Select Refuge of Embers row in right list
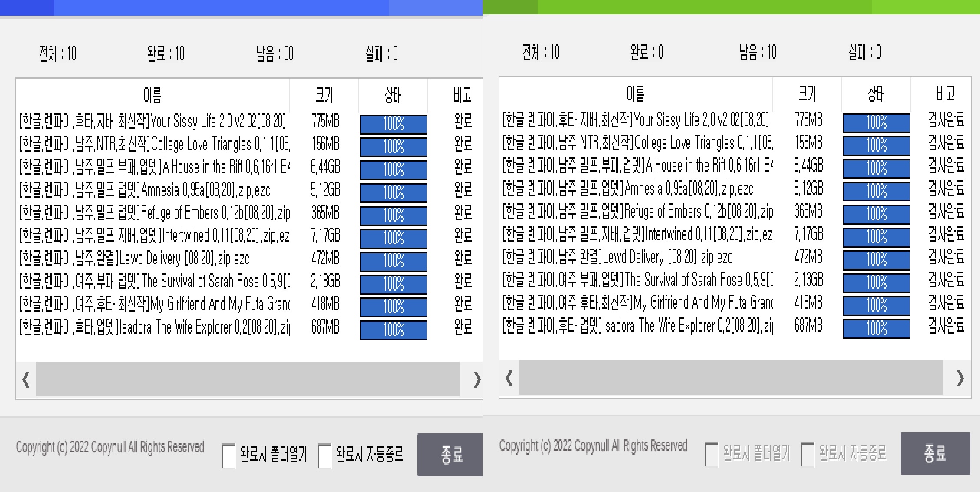Image resolution: width=980 pixels, height=492 pixels. tap(637, 211)
